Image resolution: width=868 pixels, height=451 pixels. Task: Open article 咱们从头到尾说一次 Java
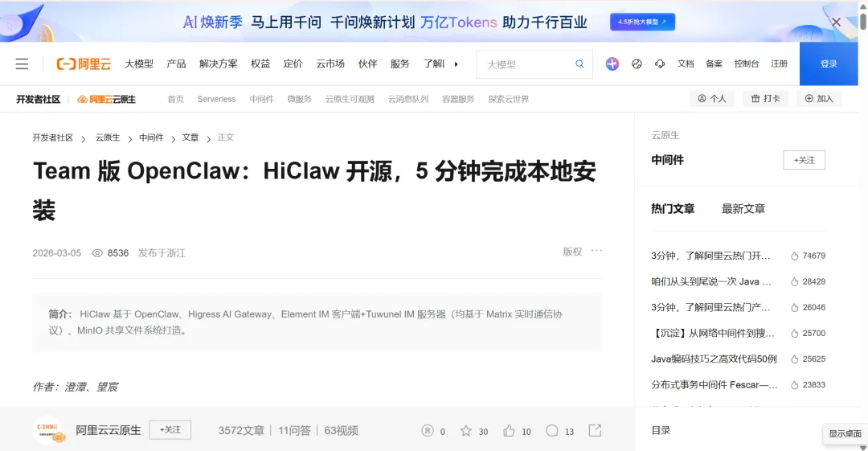(711, 281)
